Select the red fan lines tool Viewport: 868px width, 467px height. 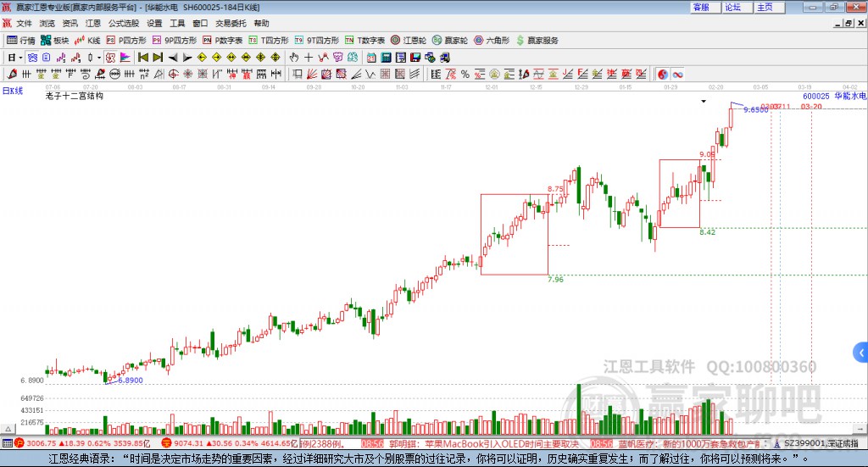coord(312,74)
